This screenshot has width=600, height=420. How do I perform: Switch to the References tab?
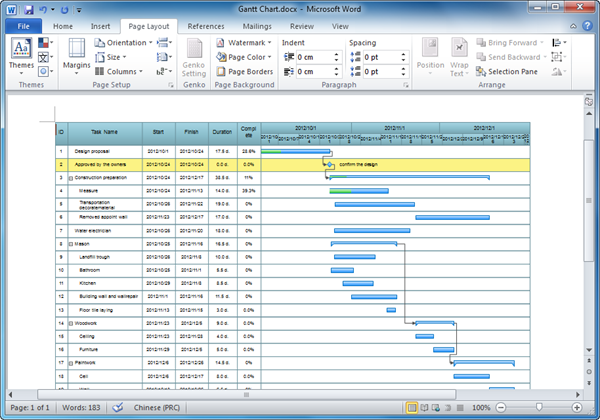tap(206, 25)
